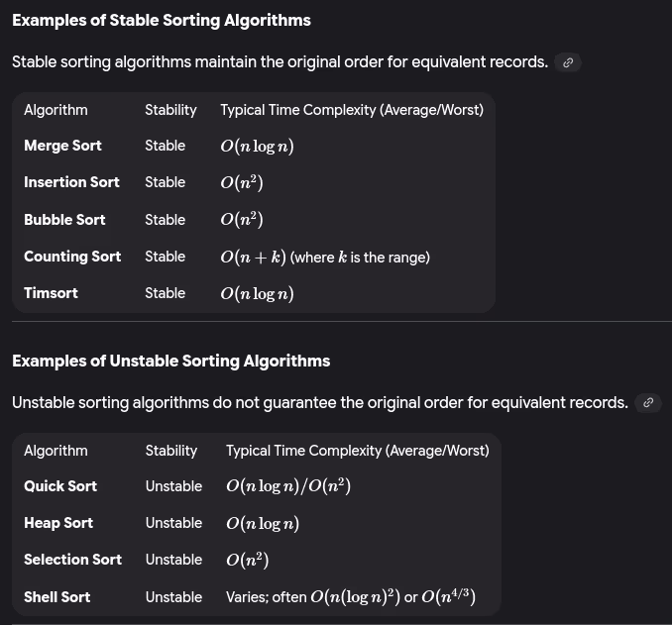
Task: Click Typical Time Complexity header in stable table
Action: pyautogui.click(x=352, y=110)
